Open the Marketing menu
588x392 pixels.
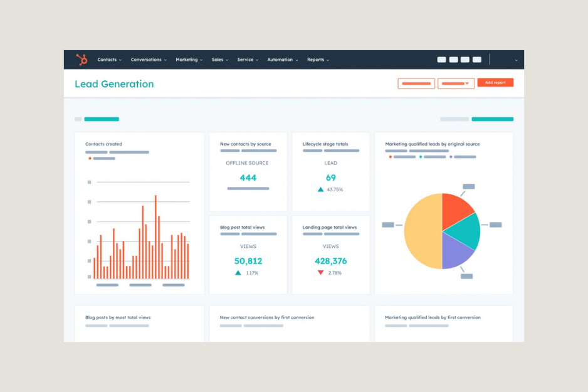pyautogui.click(x=189, y=60)
